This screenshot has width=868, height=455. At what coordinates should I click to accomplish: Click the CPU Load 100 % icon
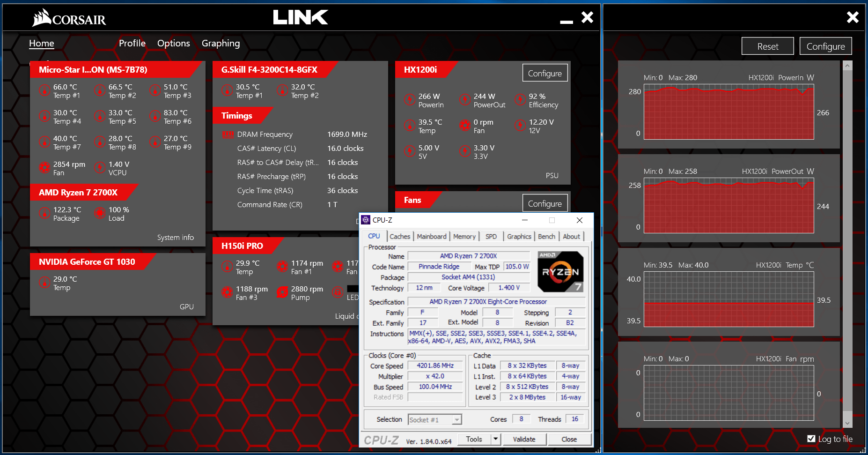[x=100, y=213]
